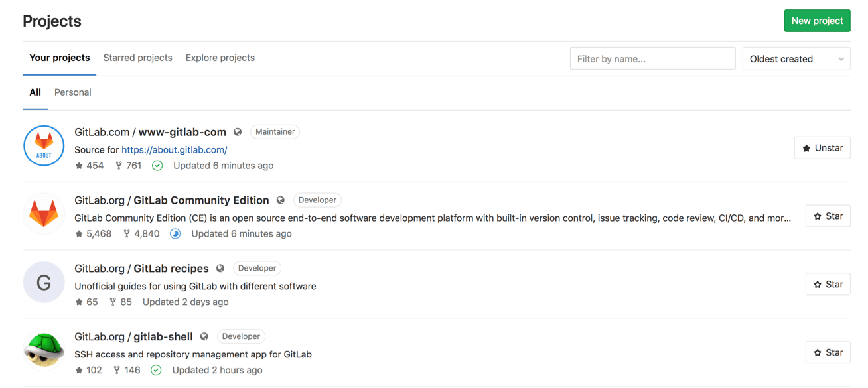Viewport: 868px width, 388px height.
Task: Click the turtle avatar of gitlab-shell
Action: tap(44, 350)
